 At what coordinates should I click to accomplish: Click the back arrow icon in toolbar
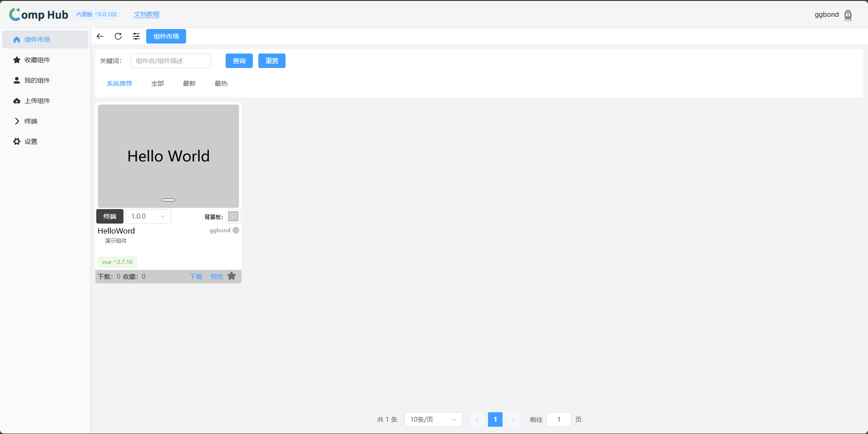tap(100, 36)
